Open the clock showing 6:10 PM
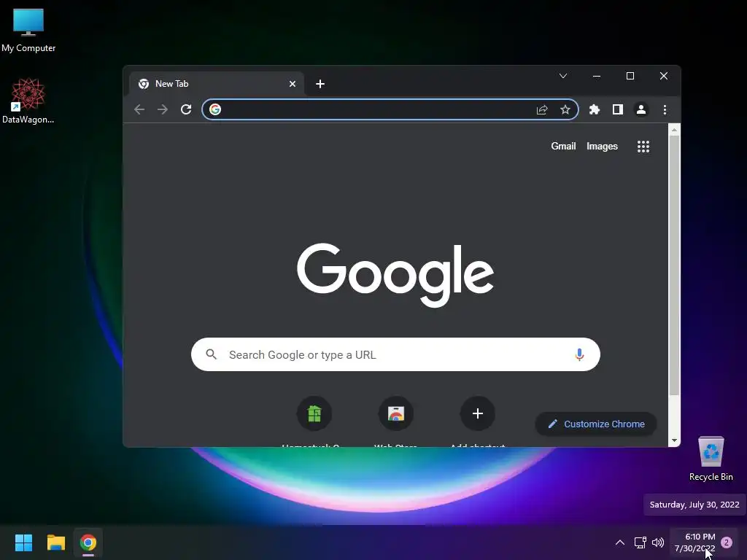Screen dimensions: 747x560 695,542
